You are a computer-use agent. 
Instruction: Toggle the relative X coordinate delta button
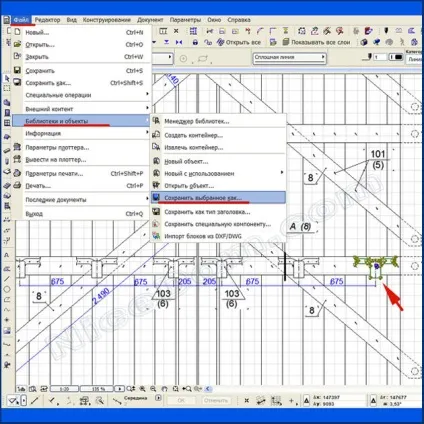coord(306,400)
